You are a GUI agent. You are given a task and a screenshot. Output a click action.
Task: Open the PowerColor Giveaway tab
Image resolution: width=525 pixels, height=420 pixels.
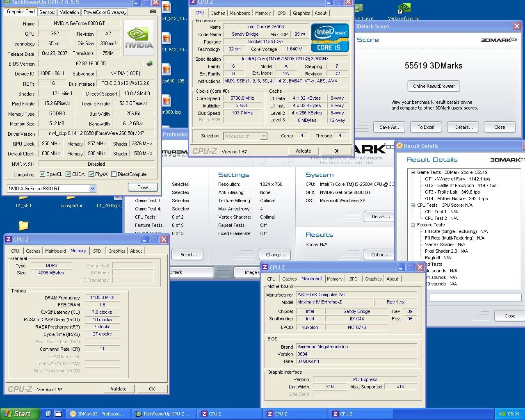click(x=105, y=12)
